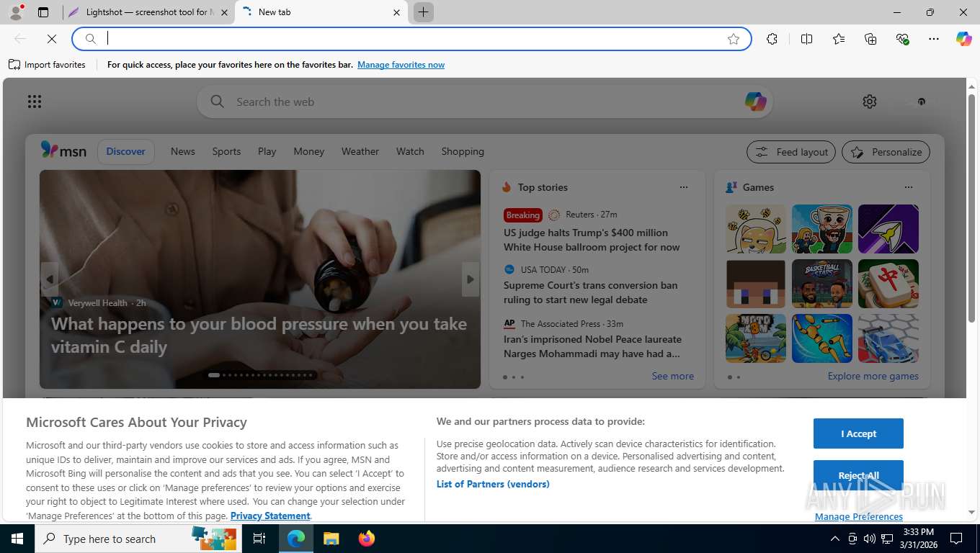Open Manage Preferences link
This screenshot has height=553, width=980.
point(859,516)
